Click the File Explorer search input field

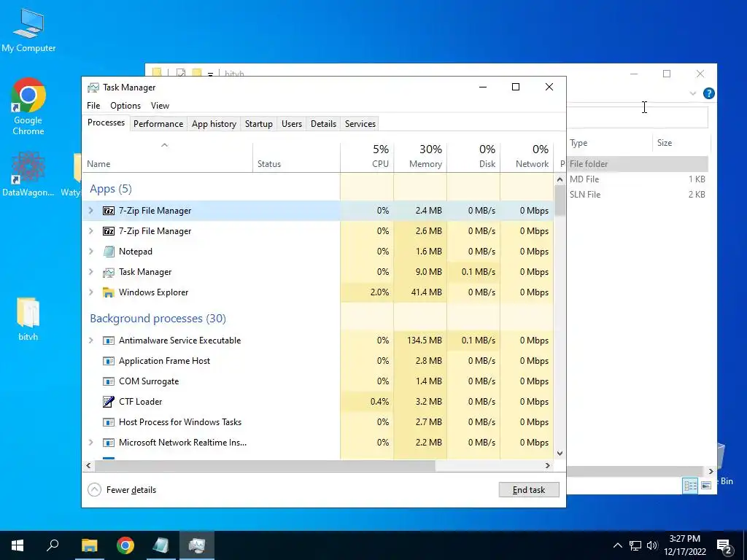point(637,117)
